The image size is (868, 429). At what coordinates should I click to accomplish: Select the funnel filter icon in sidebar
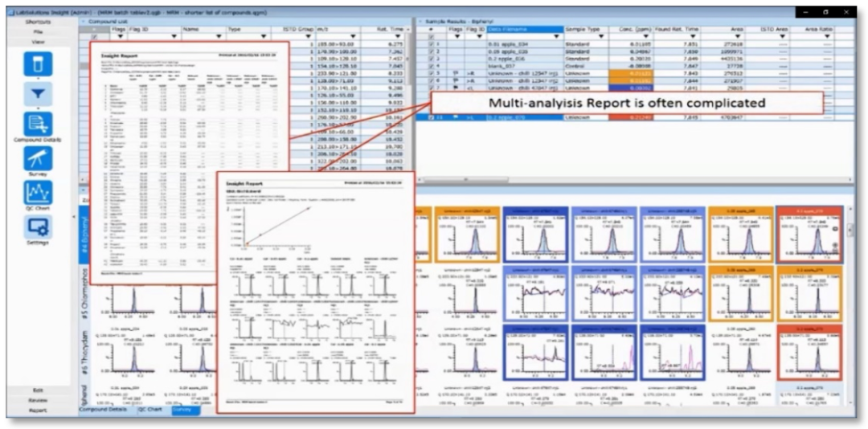(x=38, y=93)
